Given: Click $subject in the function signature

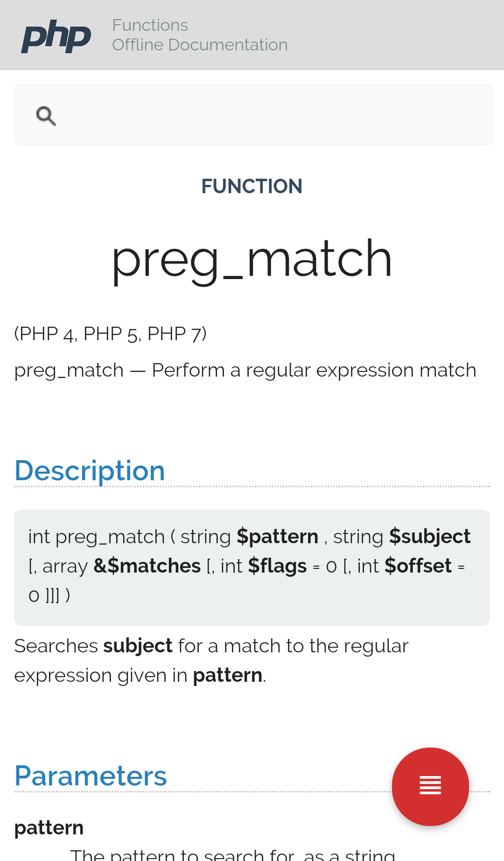Looking at the screenshot, I should coord(430,537).
